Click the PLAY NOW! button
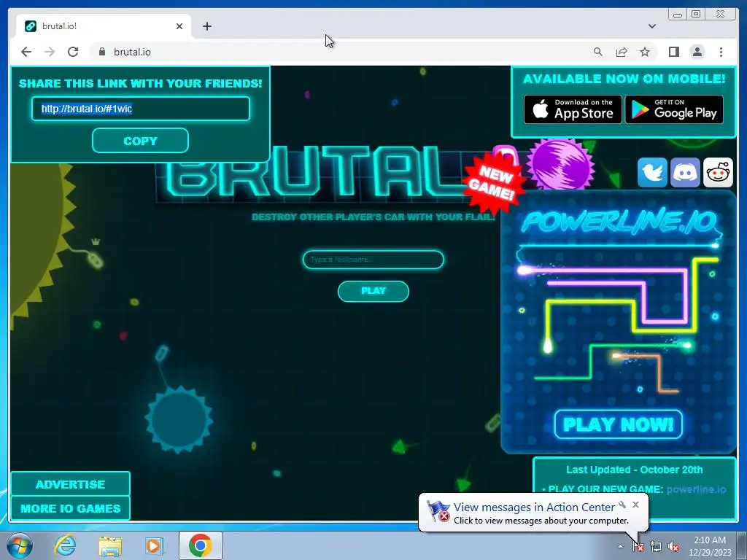747x560 pixels. 619,424
